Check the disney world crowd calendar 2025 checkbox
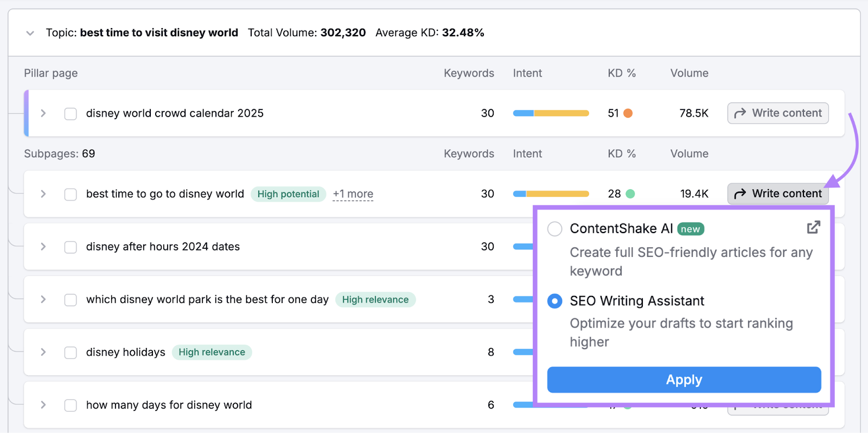868x433 pixels. pyautogui.click(x=71, y=114)
